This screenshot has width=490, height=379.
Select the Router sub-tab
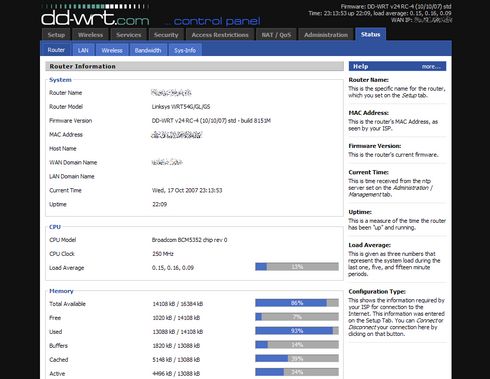56,50
